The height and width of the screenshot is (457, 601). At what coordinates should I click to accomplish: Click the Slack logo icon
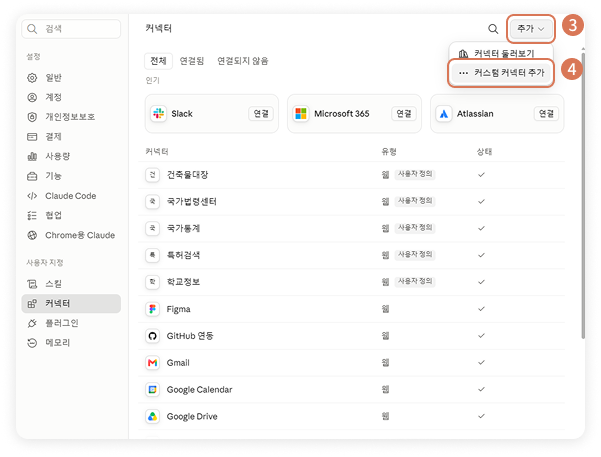(x=158, y=113)
